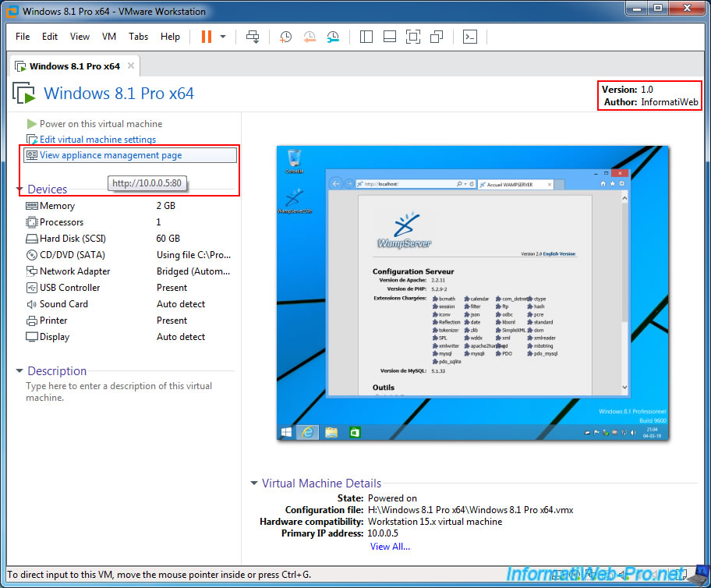Click Start button in guest taskbar

(x=286, y=432)
